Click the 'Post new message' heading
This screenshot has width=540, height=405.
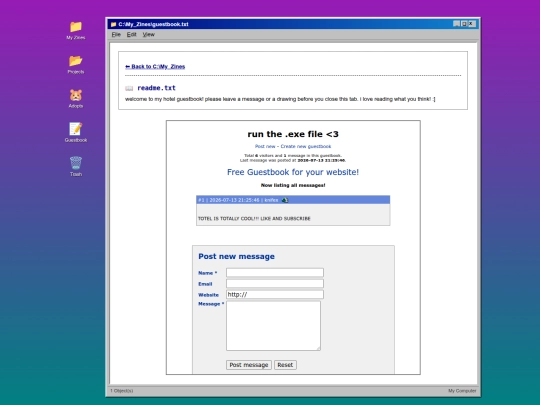236,257
